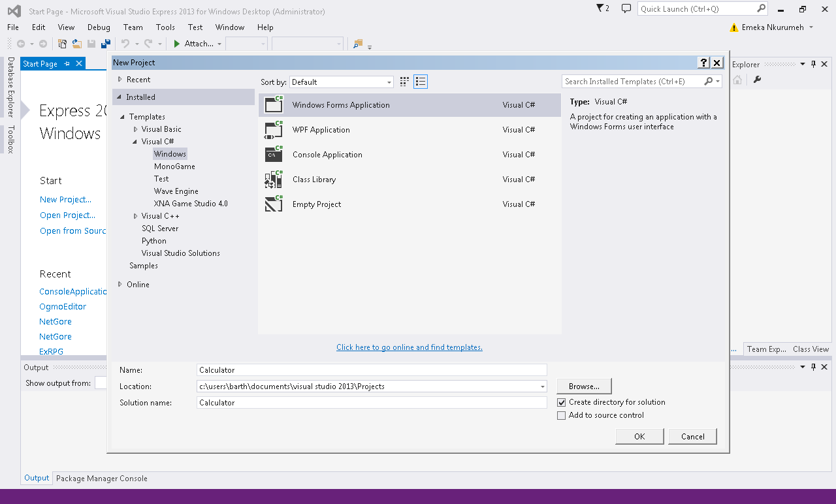Expand the Recent section
This screenshot has width=836, height=504.
[x=120, y=79]
